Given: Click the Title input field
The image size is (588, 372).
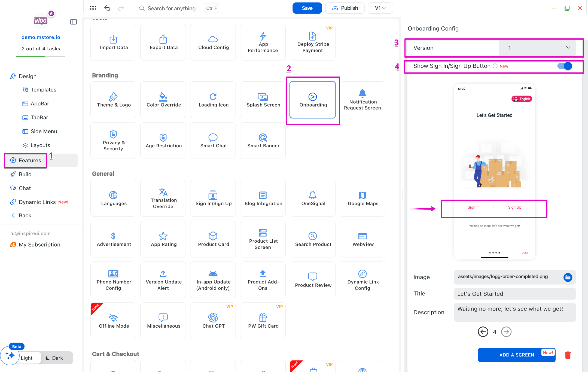Looking at the screenshot, I should [x=514, y=294].
